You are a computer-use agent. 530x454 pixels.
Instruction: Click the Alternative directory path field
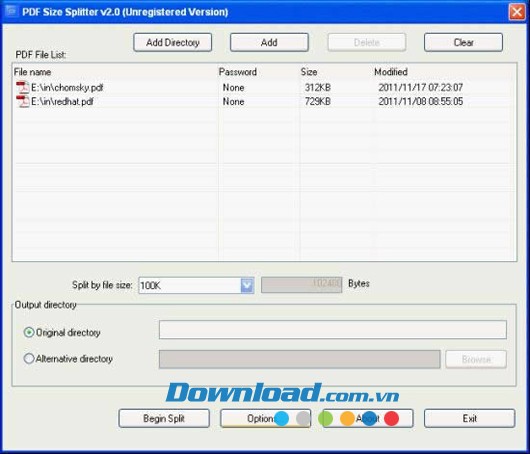click(300, 359)
